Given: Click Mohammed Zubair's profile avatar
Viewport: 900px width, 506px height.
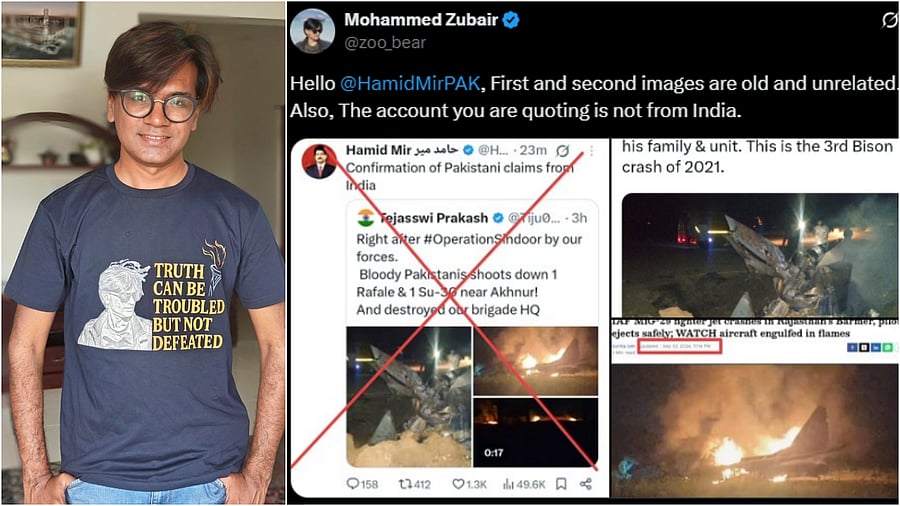Looking at the screenshot, I should pyautogui.click(x=312, y=31).
